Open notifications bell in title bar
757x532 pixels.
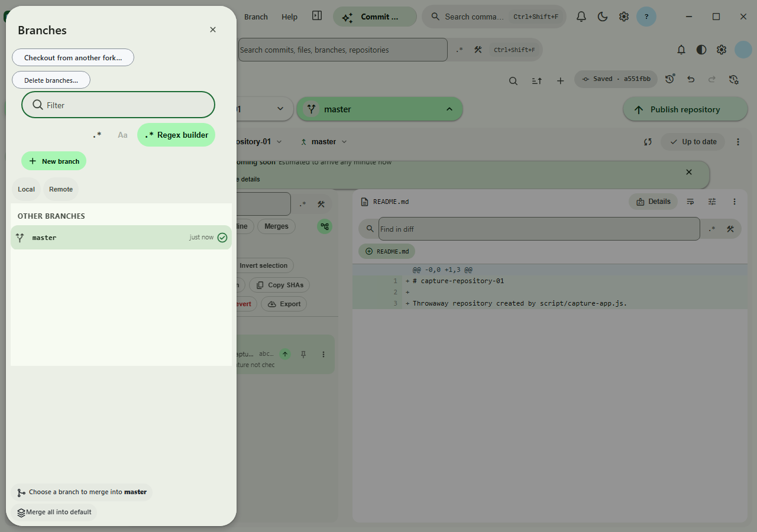pyautogui.click(x=581, y=17)
